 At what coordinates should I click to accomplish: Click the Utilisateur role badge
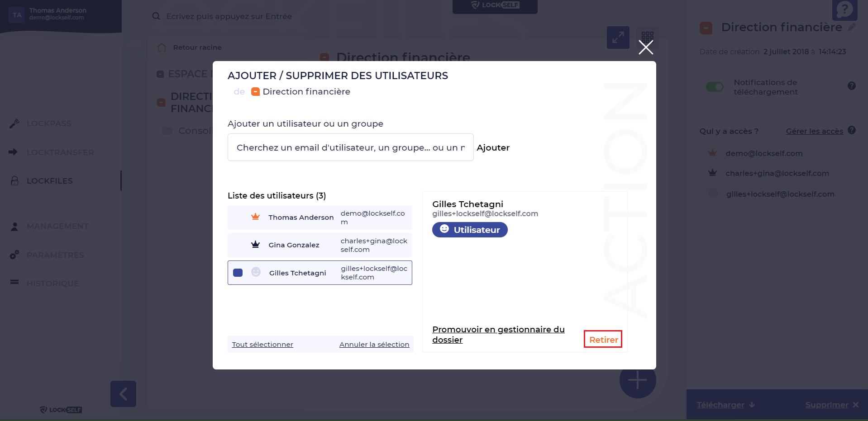tap(470, 230)
